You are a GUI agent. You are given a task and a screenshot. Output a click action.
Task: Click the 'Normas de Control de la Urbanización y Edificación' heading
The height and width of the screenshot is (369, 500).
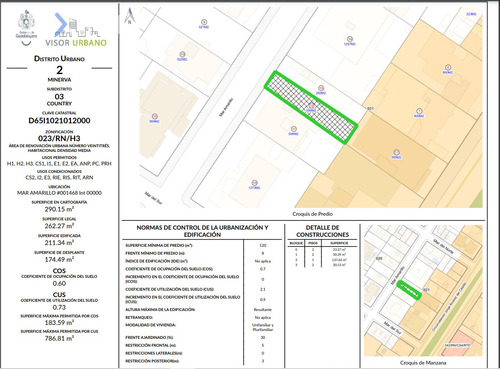click(x=202, y=231)
